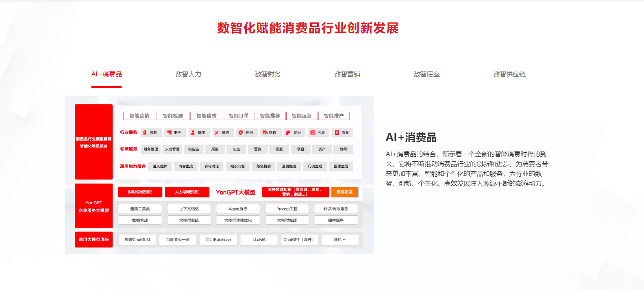
Task: Click the 智谱ChatGLM model box
Action: (137, 240)
